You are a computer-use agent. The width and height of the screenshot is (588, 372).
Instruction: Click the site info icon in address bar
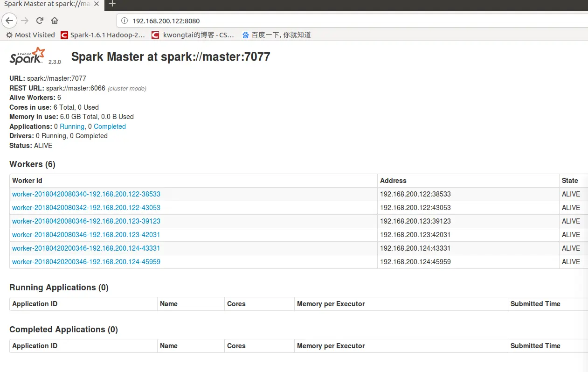point(124,21)
